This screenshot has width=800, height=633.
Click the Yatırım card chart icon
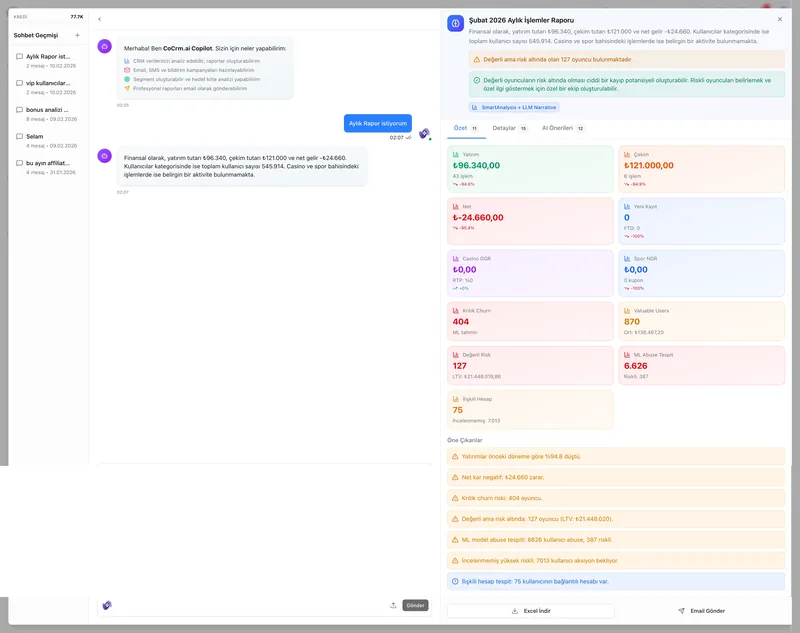(x=456, y=154)
